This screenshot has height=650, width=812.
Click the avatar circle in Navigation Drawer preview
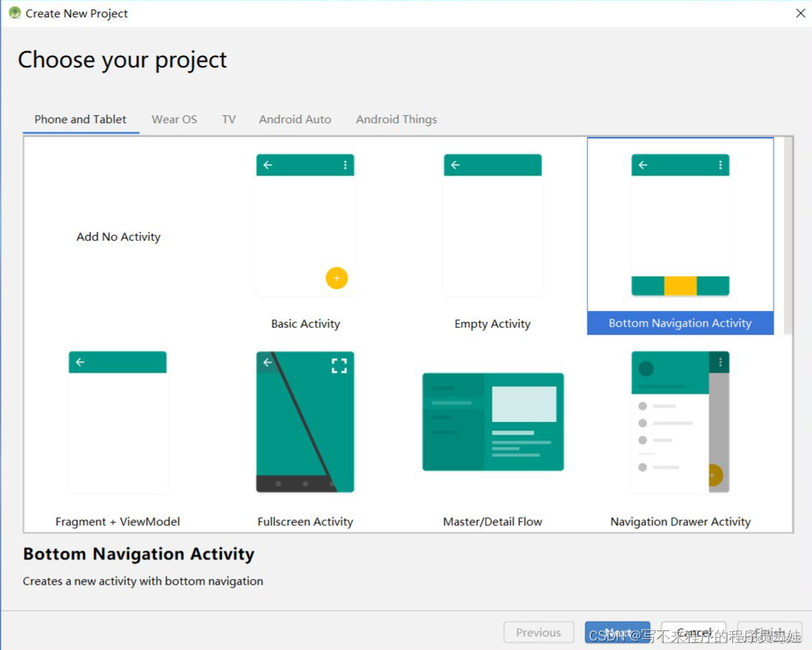tap(646, 369)
